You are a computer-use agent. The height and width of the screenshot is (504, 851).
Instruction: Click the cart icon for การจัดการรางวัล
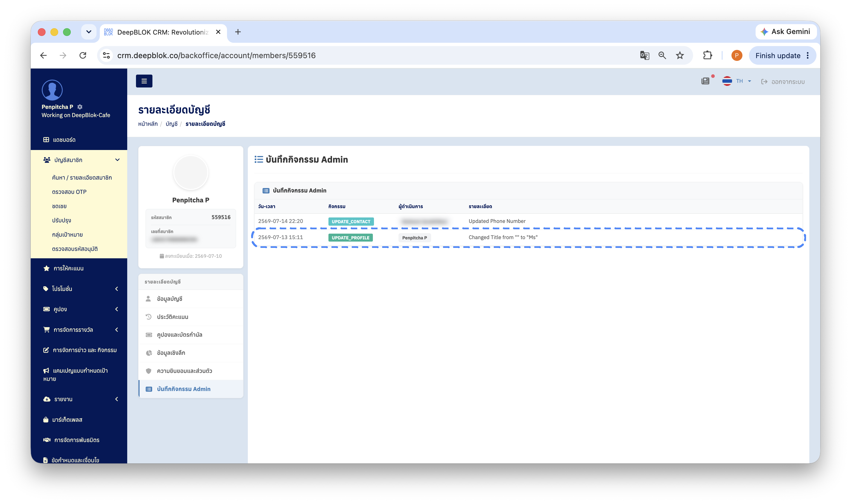pos(47,330)
